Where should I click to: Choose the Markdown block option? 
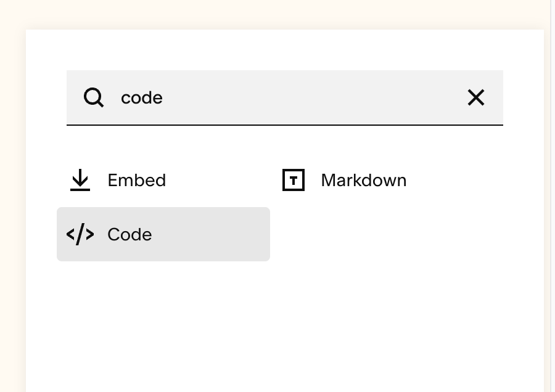pos(363,180)
